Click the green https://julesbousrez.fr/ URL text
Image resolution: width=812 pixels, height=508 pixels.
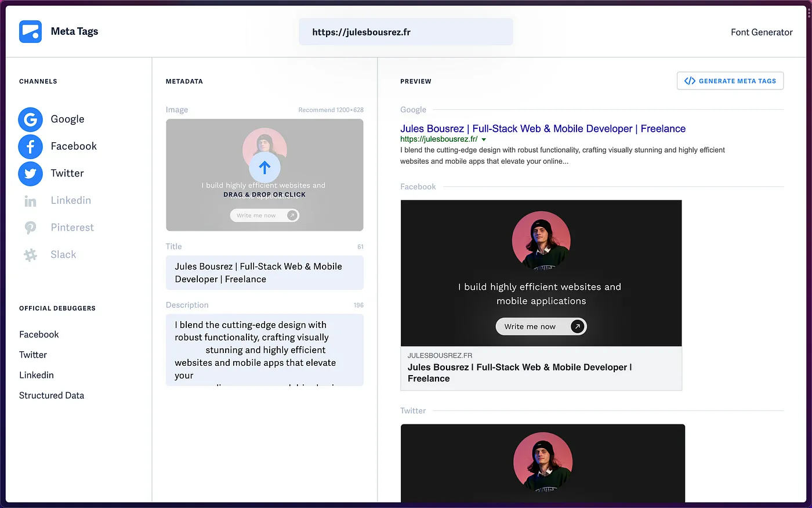439,139
